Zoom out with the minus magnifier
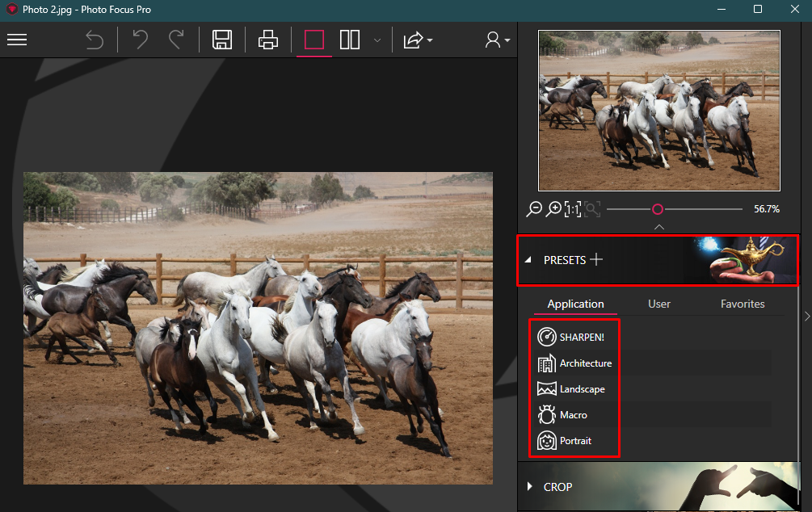812x512 pixels. (x=534, y=209)
